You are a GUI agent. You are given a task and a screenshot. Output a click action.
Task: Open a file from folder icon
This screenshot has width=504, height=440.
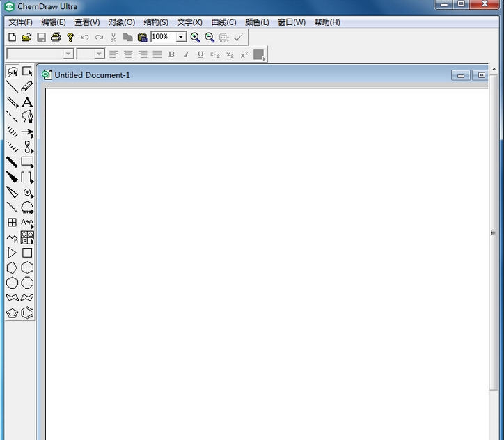(26, 38)
